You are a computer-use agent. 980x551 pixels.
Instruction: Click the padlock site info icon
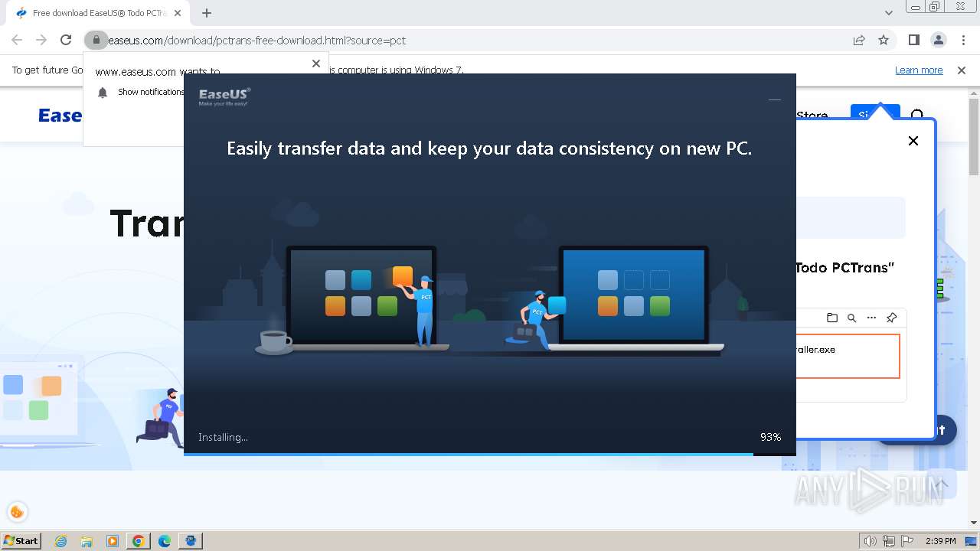[96, 40]
